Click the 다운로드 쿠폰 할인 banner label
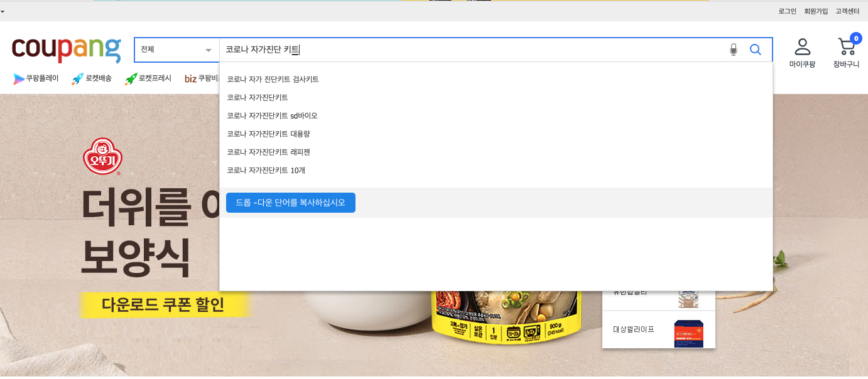The image size is (868, 379). (163, 306)
